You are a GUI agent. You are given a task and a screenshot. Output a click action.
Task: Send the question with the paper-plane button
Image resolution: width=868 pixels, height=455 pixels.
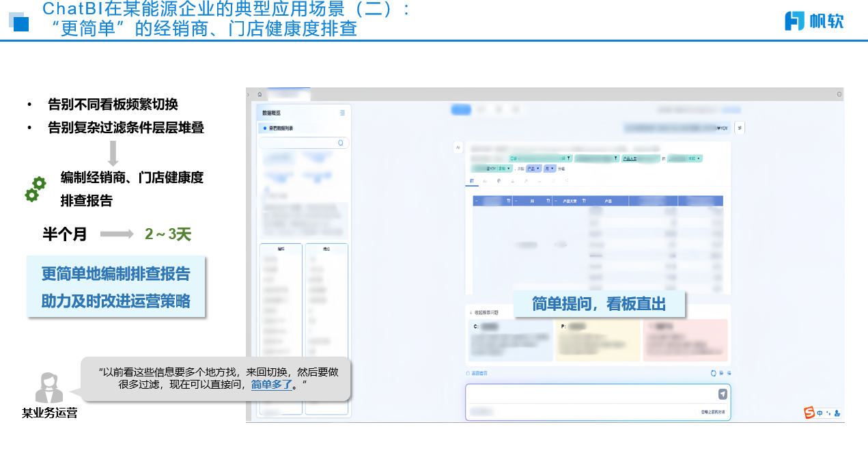point(723,394)
